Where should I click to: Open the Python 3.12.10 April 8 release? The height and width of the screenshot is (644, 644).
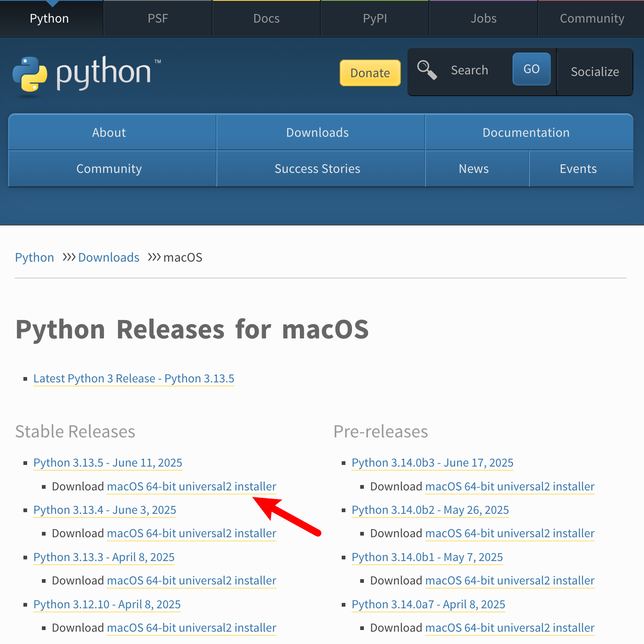107,604
